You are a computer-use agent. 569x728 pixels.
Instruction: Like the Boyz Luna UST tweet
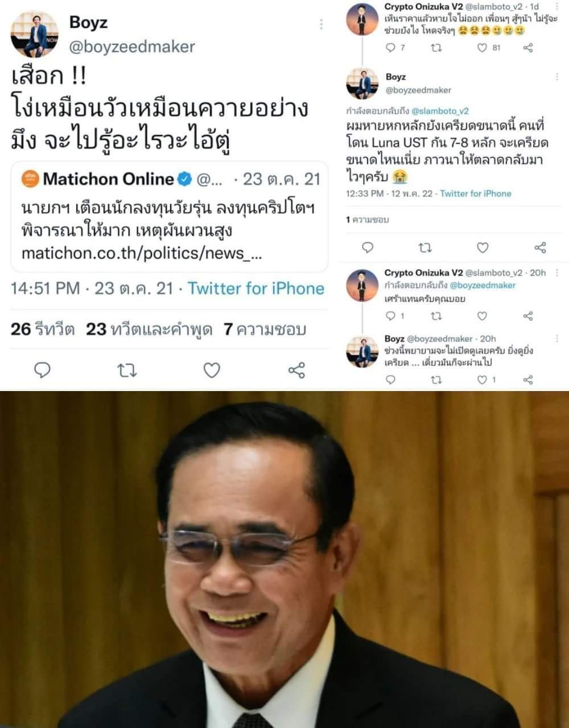click(483, 247)
